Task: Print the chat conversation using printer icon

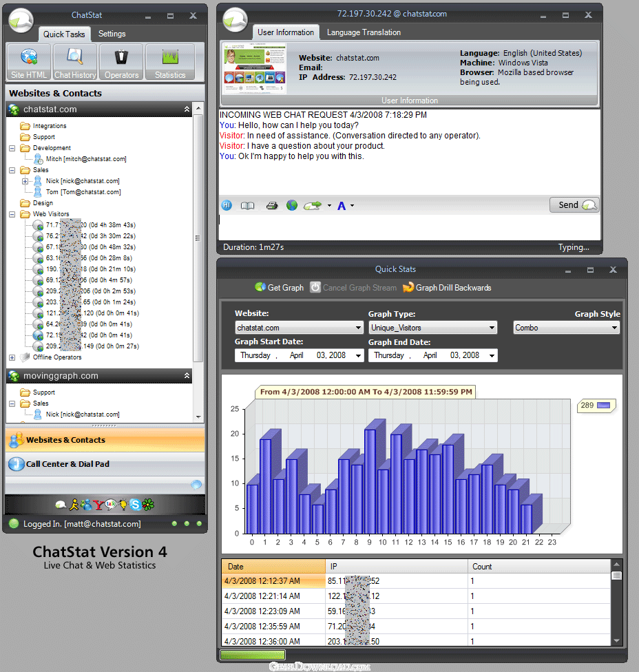Action: tap(272, 206)
